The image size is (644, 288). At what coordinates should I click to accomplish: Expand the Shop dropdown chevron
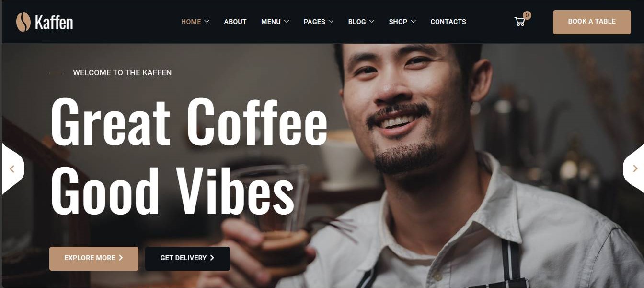[413, 22]
